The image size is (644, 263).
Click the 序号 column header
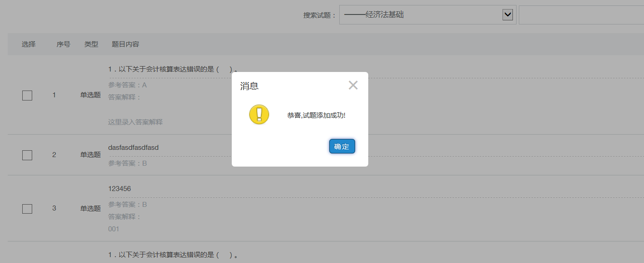(63, 44)
